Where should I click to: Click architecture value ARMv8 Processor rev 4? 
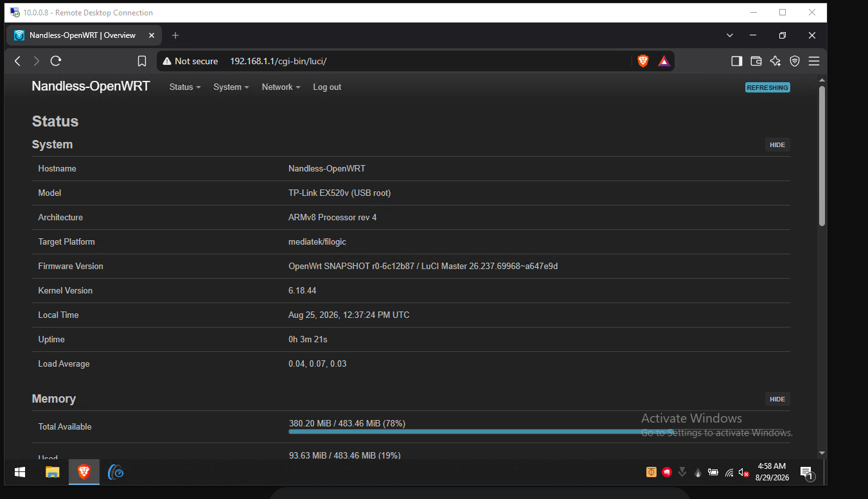click(332, 218)
